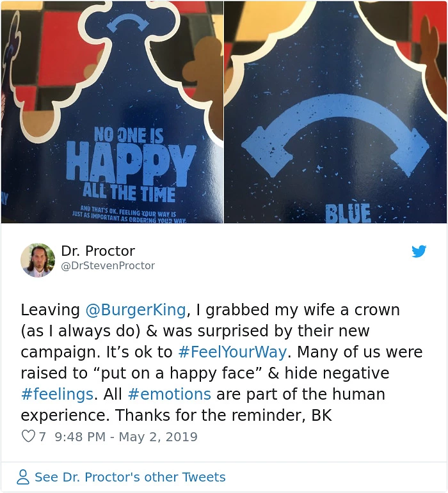
Task: Open left crown photo saying Happy
Action: pyautogui.click(x=112, y=113)
